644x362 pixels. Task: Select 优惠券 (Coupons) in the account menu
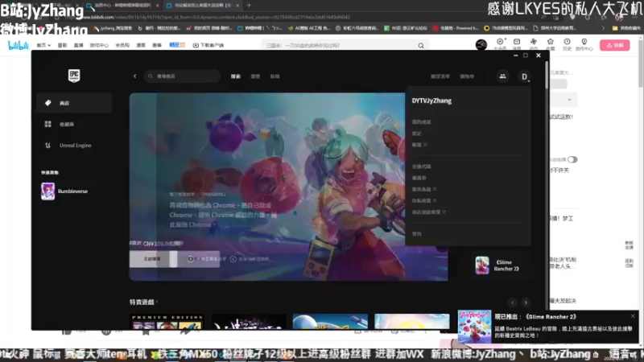(419, 178)
